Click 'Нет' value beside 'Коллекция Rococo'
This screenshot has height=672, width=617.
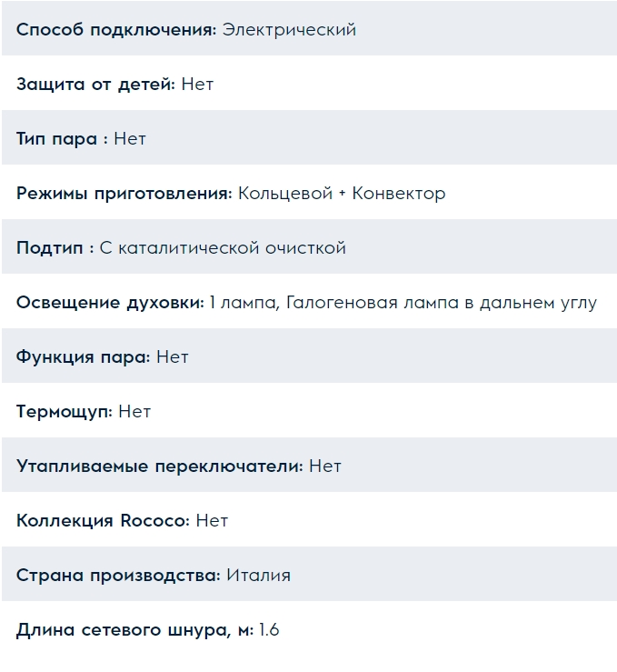(x=212, y=521)
